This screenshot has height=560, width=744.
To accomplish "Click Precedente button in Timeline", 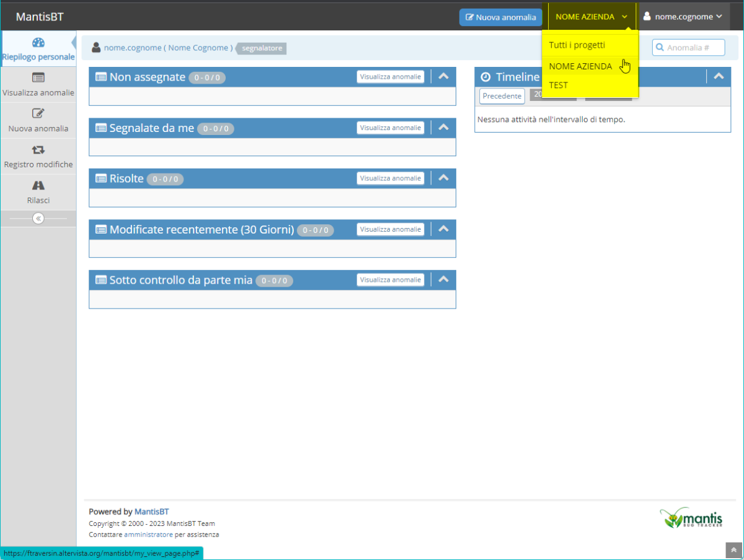I will [x=502, y=96].
